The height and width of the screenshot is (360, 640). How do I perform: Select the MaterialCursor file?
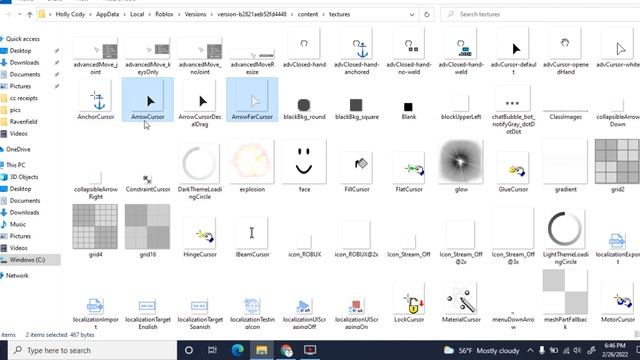coord(461,303)
